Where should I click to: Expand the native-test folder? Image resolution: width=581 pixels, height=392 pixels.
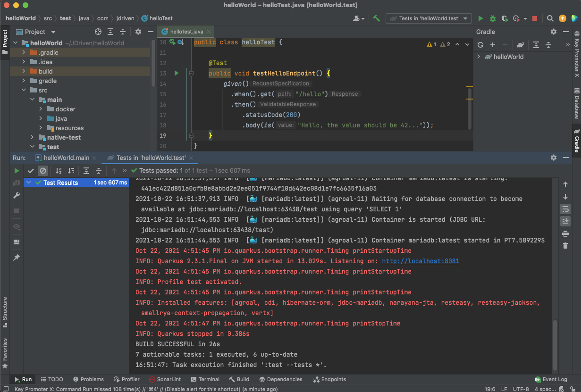[32, 137]
